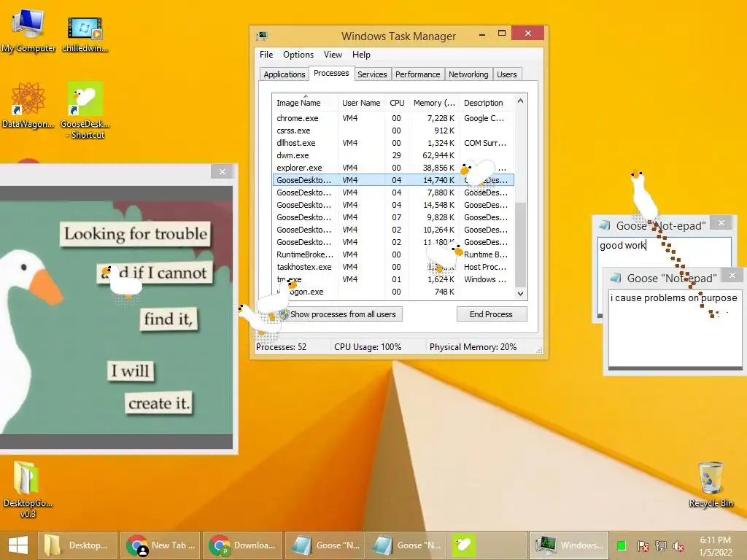Switch to the Services tab
Image resolution: width=747 pixels, height=560 pixels.
pos(372,74)
